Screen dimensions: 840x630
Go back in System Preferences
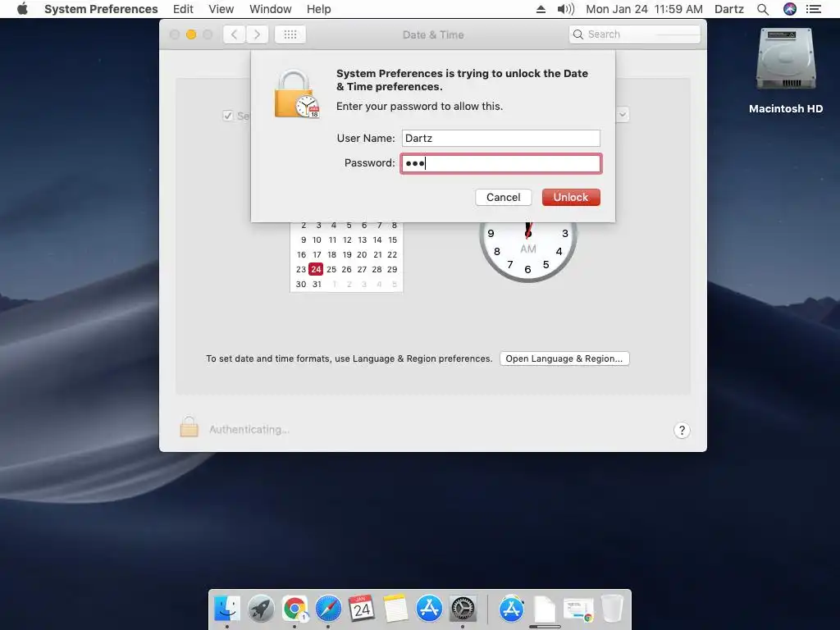point(234,34)
